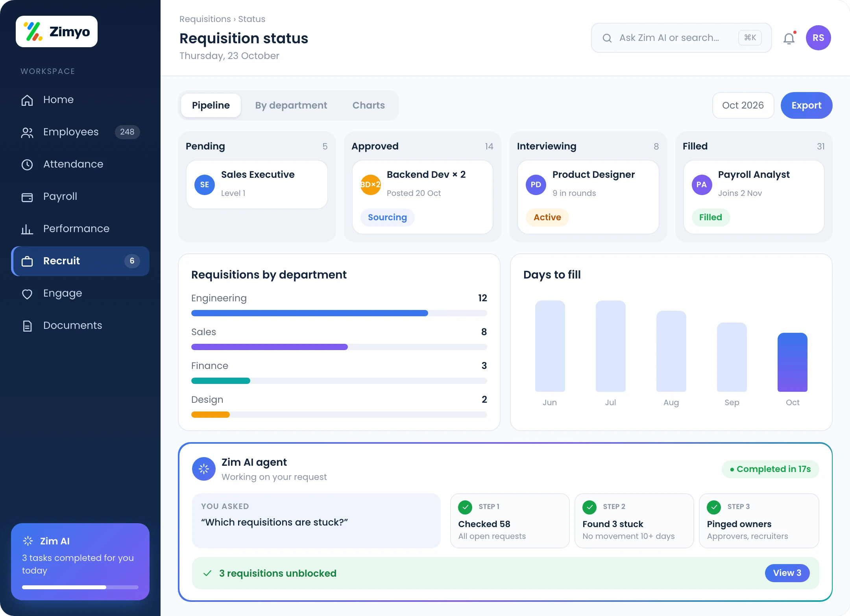Open the Oct 2026 month selector
This screenshot has width=850, height=616.
coord(743,105)
